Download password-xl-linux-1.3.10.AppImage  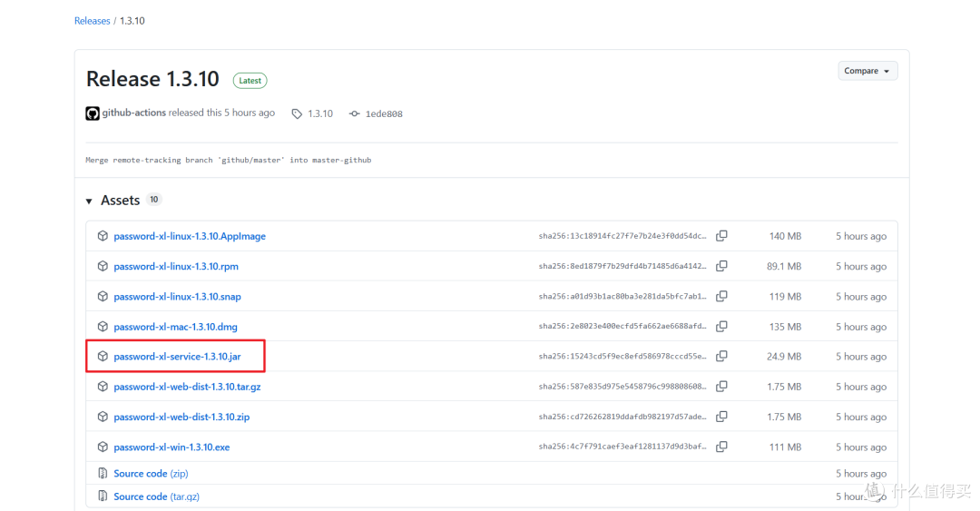190,236
